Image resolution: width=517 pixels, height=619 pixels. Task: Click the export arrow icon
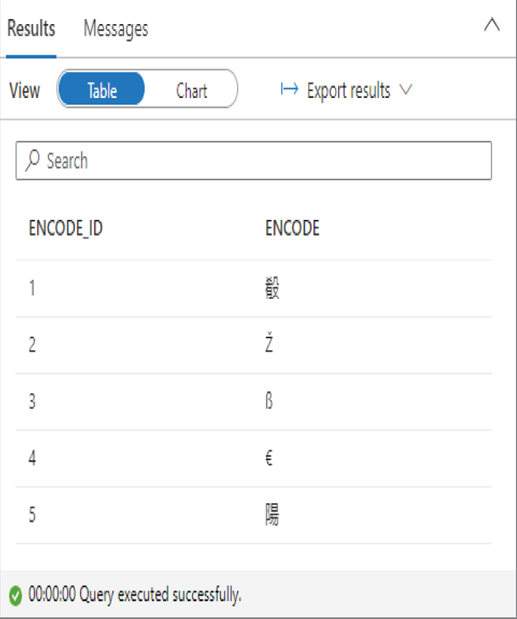pyautogui.click(x=289, y=89)
